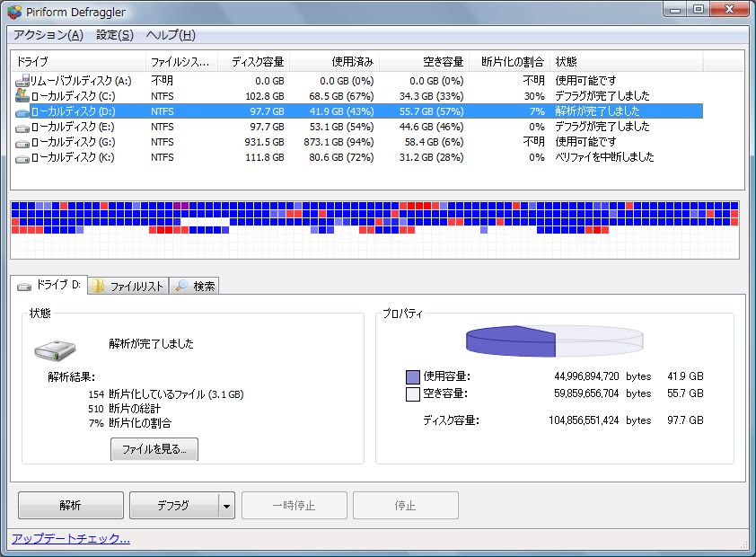
Task: Click the disk usage pie chart
Action: pyautogui.click(x=555, y=341)
